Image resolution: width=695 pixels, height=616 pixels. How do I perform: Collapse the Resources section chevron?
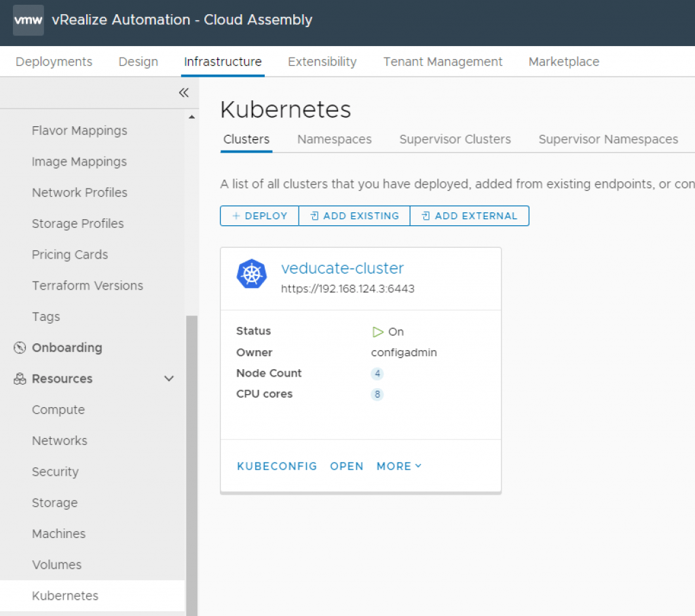click(168, 379)
